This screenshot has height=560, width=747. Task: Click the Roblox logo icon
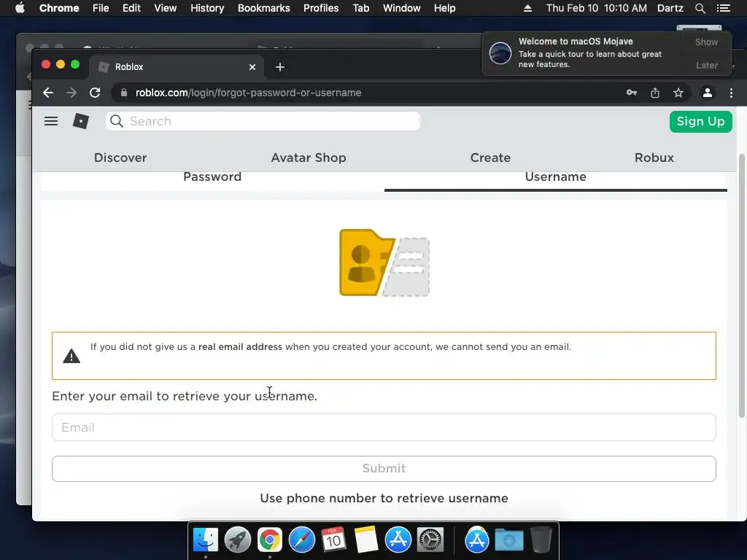pos(80,122)
